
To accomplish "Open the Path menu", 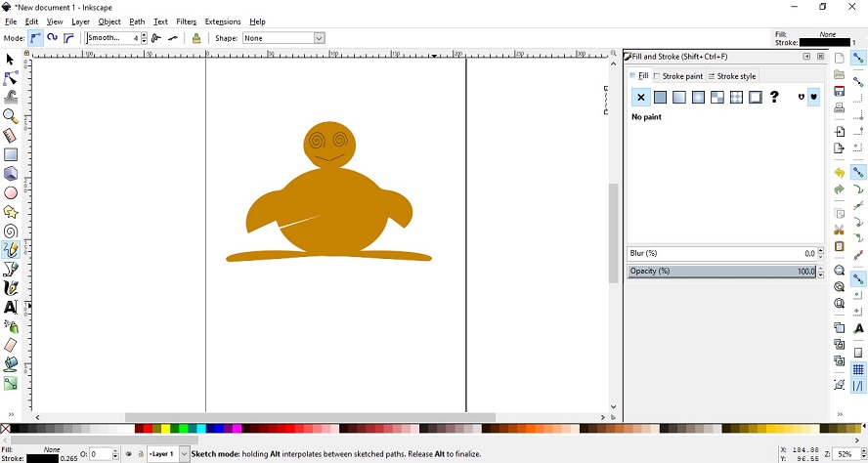I will pyautogui.click(x=137, y=21).
